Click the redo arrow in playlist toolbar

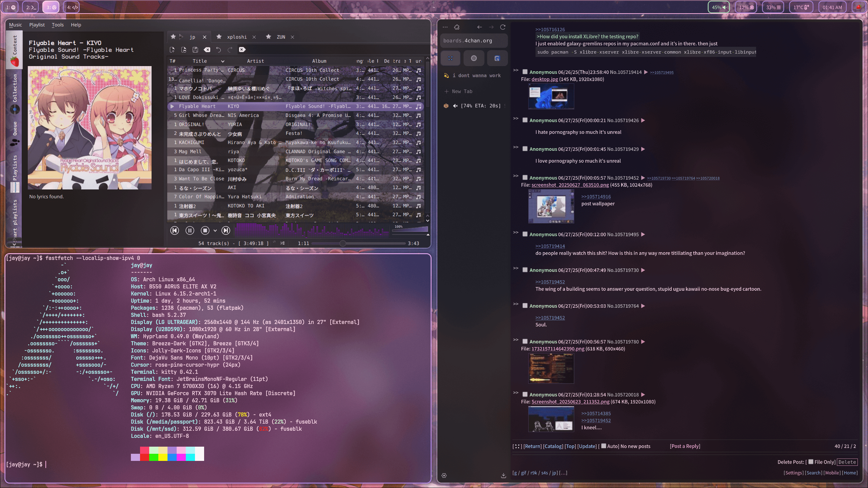coord(230,49)
